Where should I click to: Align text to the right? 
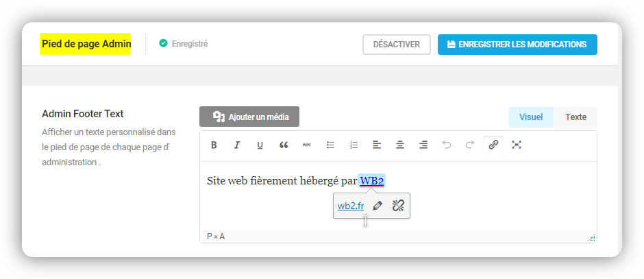423,145
